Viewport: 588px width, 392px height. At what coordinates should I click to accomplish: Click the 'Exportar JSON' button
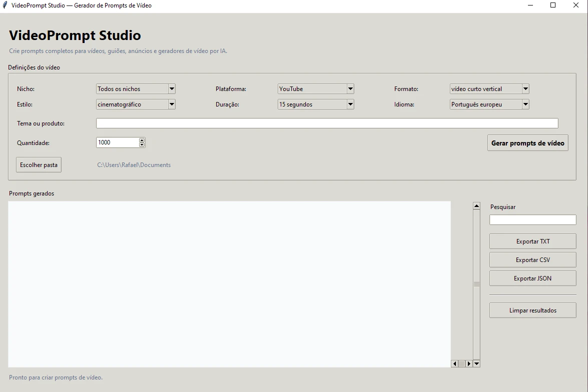532,278
